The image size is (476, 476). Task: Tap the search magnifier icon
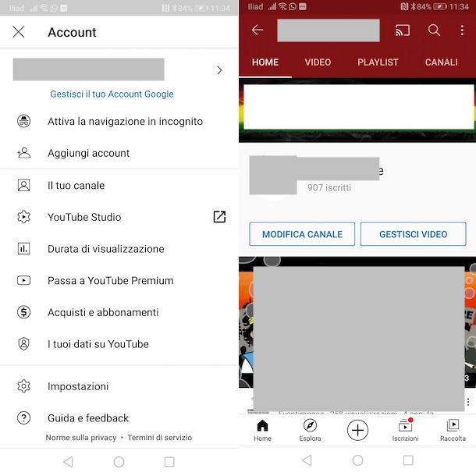pyautogui.click(x=434, y=30)
